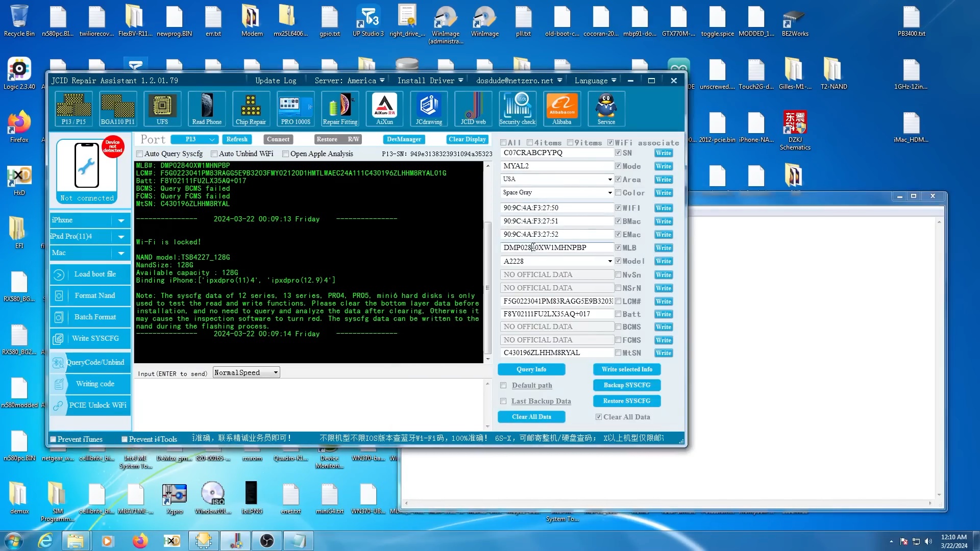The image size is (980, 551).
Task: Click the Backup SYSCFG button
Action: tap(627, 385)
